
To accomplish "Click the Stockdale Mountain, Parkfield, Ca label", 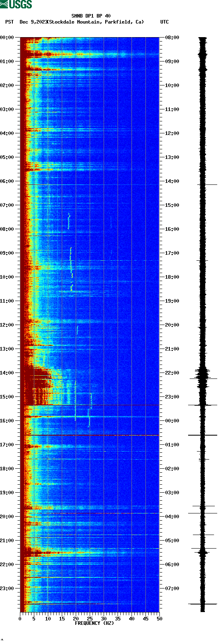I will pyautogui.click(x=95, y=22).
